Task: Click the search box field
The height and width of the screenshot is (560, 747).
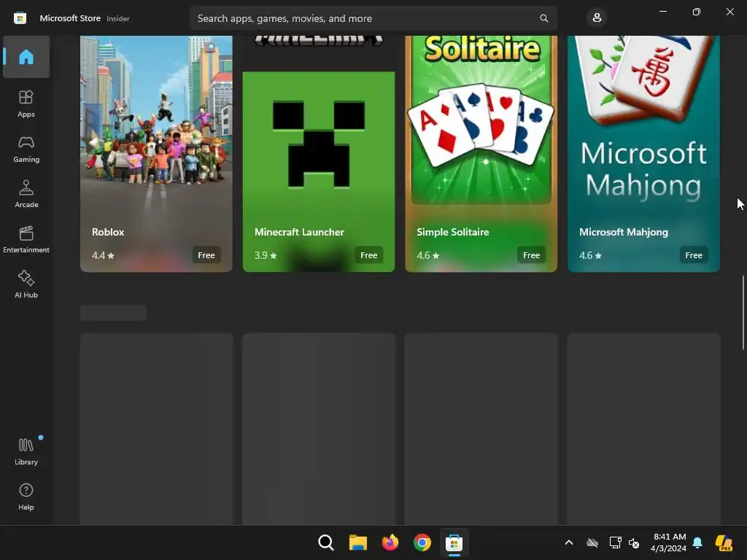Action: pos(373,18)
